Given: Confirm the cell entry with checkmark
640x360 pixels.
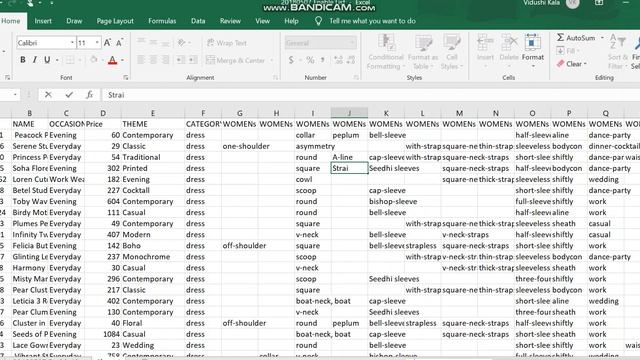Looking at the screenshot, I should click(69, 95).
